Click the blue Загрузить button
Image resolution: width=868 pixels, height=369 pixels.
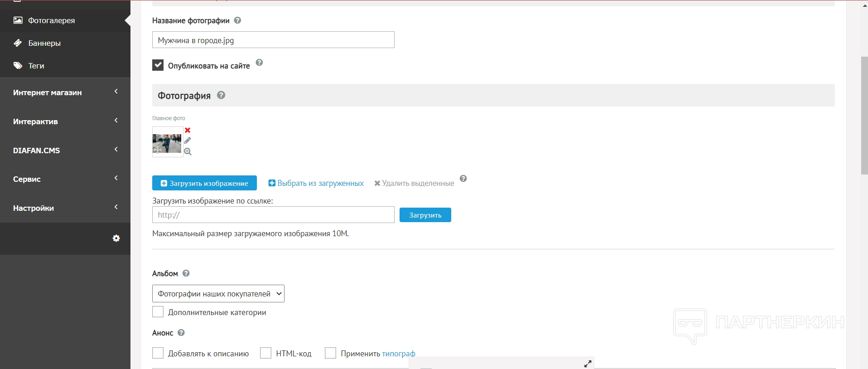[425, 215]
